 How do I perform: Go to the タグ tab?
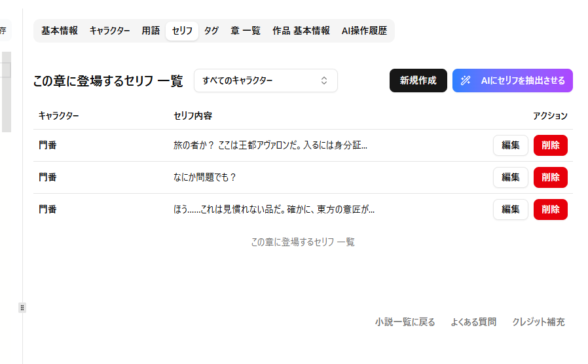pyautogui.click(x=211, y=31)
